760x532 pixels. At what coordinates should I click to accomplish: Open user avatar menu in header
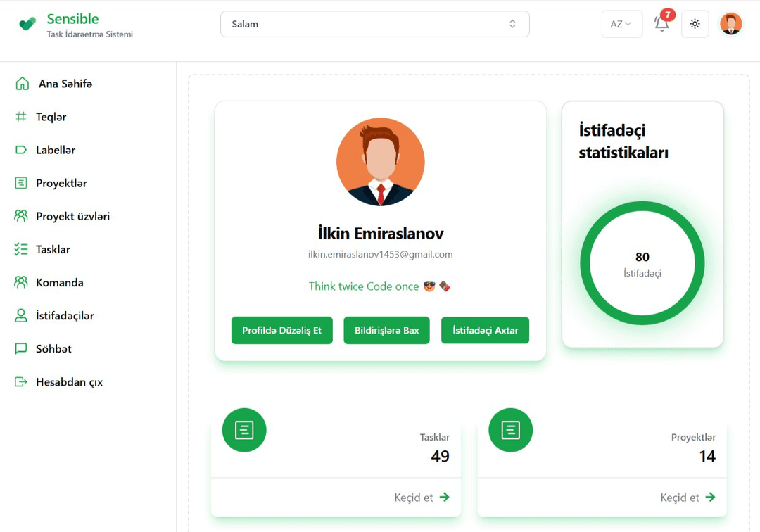pos(731,24)
